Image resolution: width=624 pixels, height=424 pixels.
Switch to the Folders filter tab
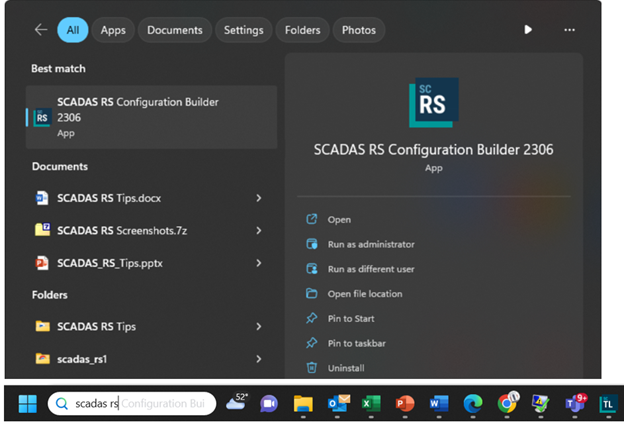tap(302, 30)
